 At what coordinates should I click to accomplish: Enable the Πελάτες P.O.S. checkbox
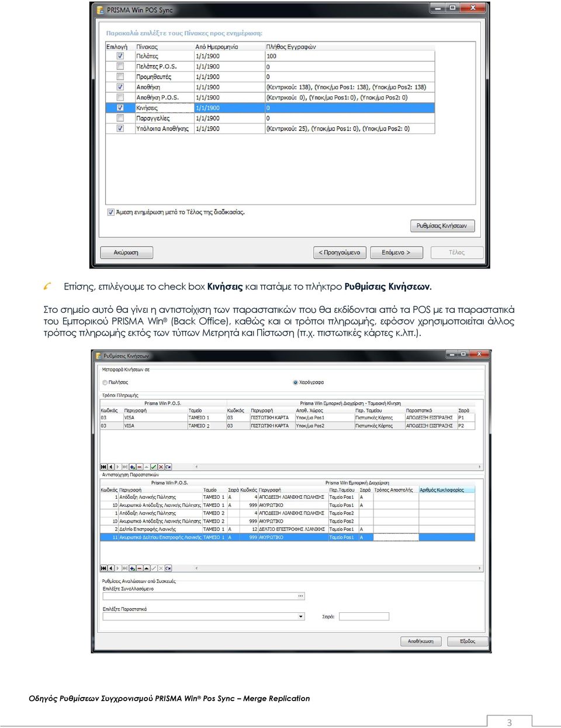120,66
